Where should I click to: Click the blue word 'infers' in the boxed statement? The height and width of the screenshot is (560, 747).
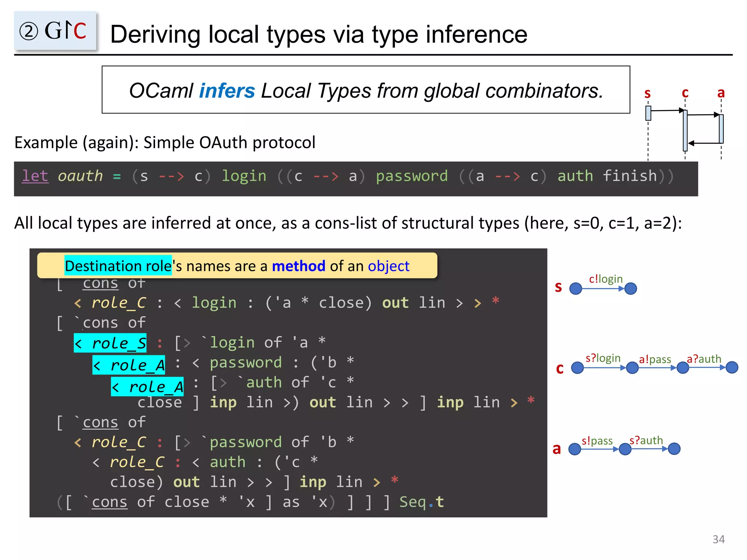click(227, 91)
